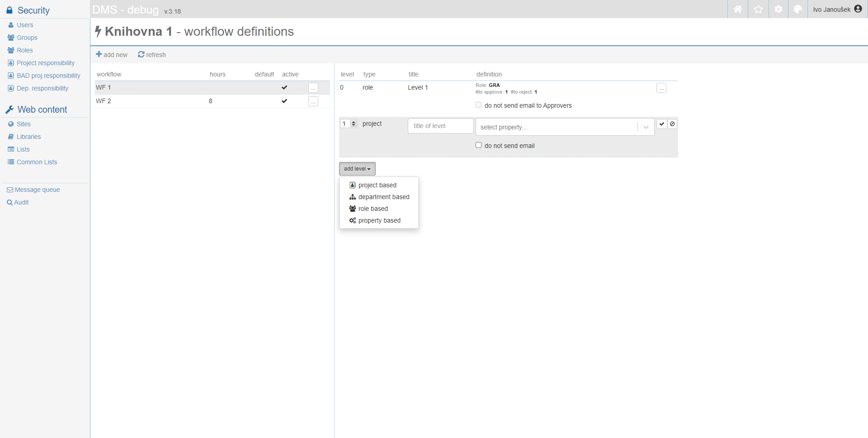Confirm new level with checkmark button
The height and width of the screenshot is (438, 868).
[662, 124]
